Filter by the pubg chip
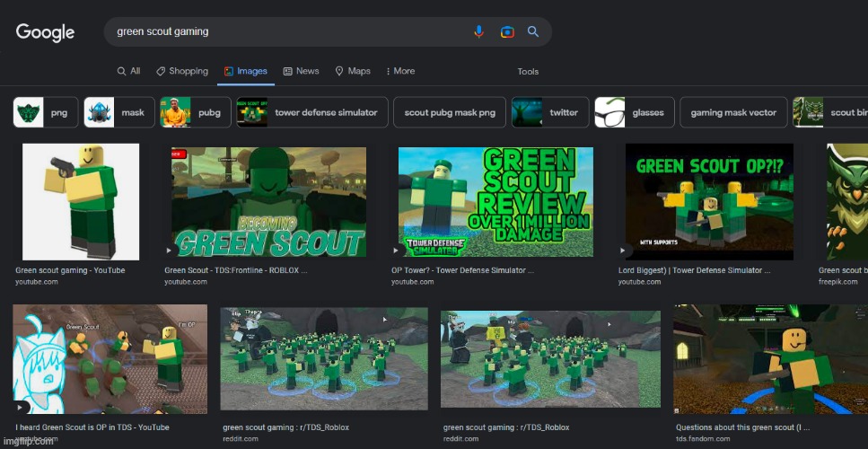 point(196,112)
